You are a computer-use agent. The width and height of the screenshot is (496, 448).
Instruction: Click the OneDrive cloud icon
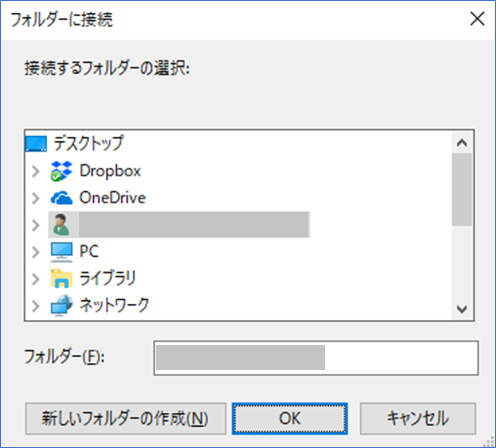click(61, 198)
